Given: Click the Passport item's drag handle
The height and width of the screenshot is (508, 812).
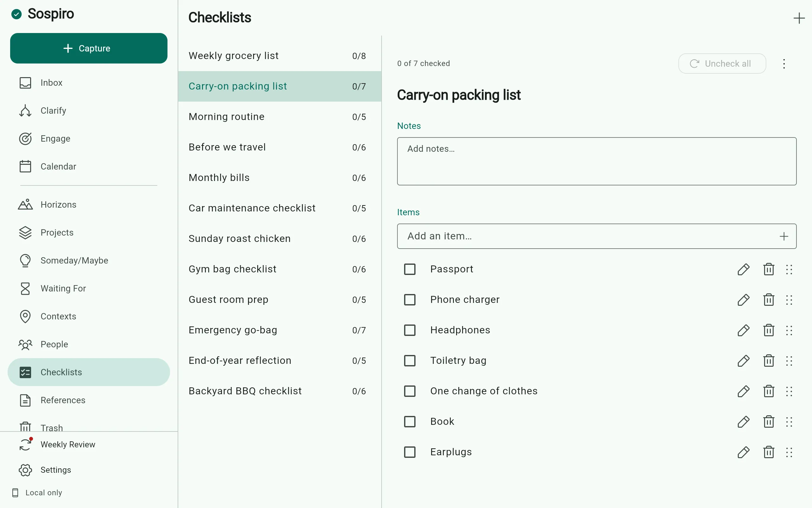Looking at the screenshot, I should (789, 270).
